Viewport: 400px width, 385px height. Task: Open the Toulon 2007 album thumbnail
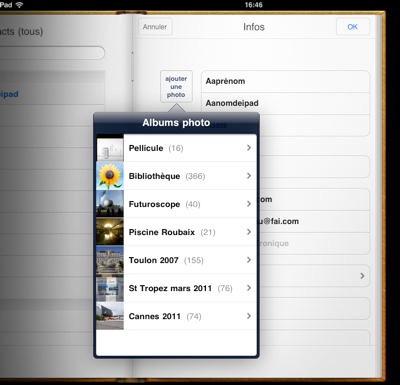pyautogui.click(x=110, y=260)
